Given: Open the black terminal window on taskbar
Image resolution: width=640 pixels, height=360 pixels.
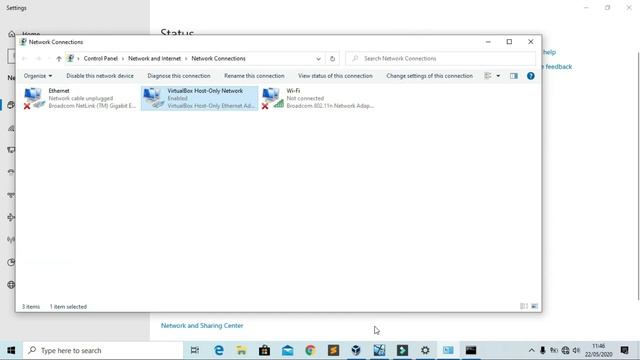Looking at the screenshot, I should pyautogui.click(x=471, y=350).
